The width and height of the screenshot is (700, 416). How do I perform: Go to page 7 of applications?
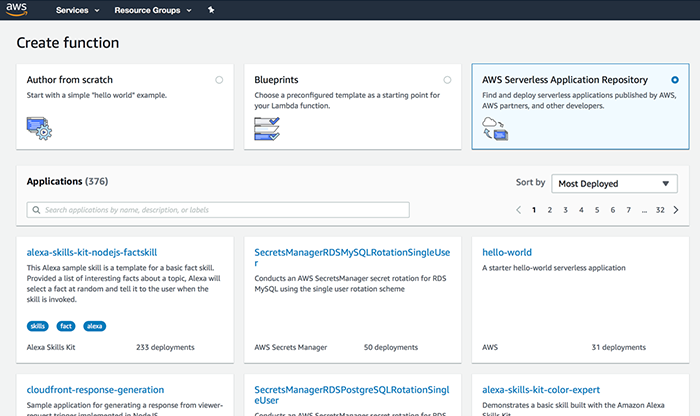(629, 210)
